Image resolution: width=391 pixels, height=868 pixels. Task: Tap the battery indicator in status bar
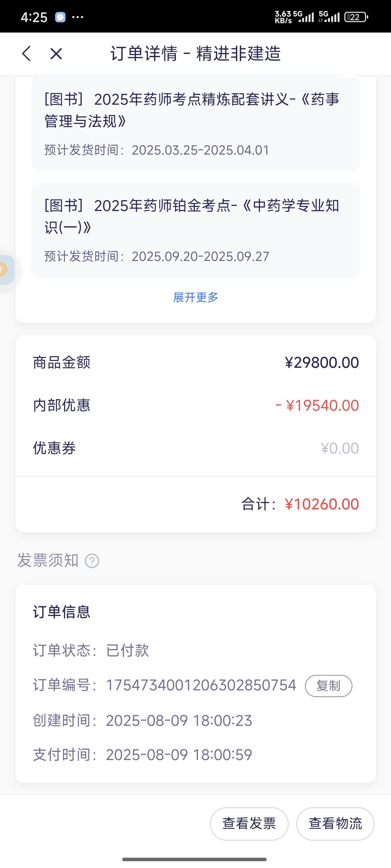[356, 17]
